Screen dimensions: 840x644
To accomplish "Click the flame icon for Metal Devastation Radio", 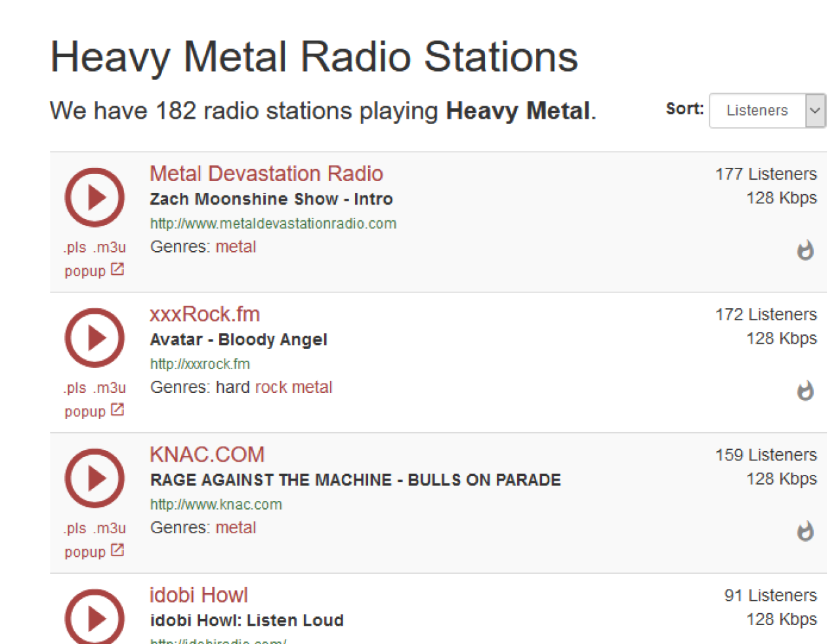I will [x=805, y=251].
